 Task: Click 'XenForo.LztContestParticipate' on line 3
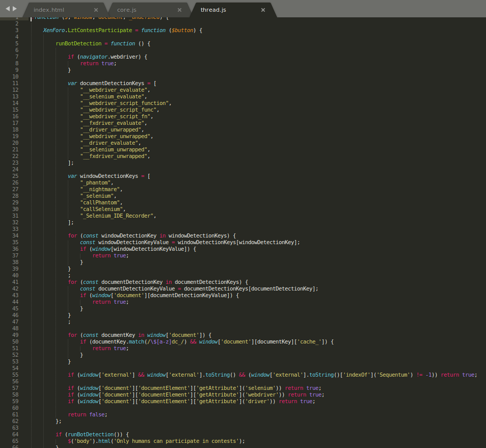pos(88,31)
